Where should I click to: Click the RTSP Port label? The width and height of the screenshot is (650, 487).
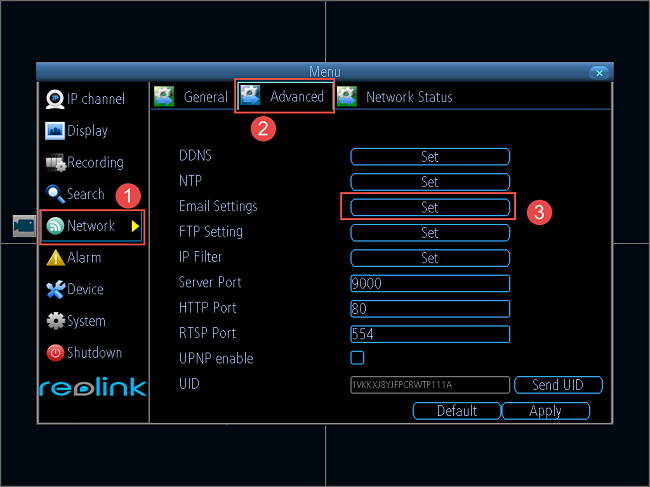click(207, 333)
